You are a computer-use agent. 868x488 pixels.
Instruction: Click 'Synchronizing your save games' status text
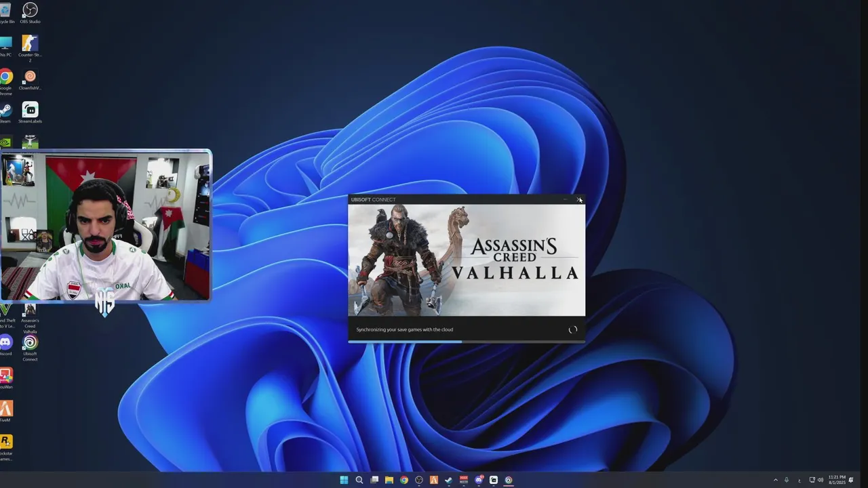405,329
